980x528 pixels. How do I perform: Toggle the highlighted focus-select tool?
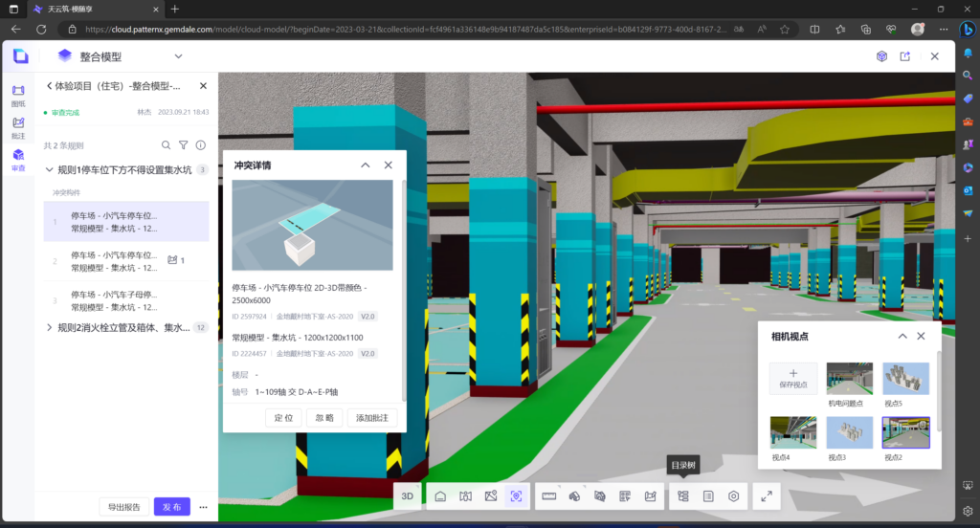pyautogui.click(x=517, y=496)
